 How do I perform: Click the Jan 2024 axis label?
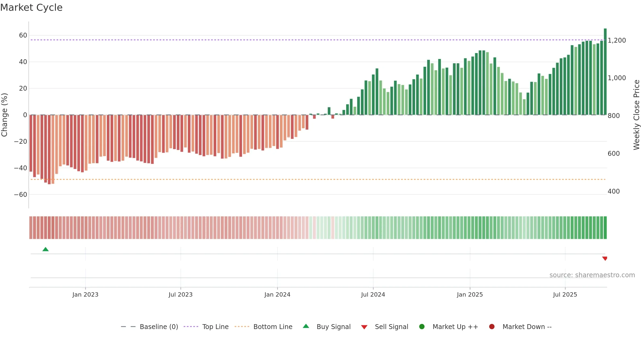tap(277, 295)
